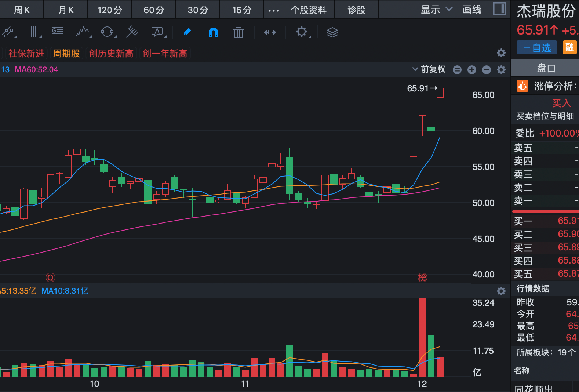
Task: Click the zoom-in plus icon on chart
Action: [472, 70]
